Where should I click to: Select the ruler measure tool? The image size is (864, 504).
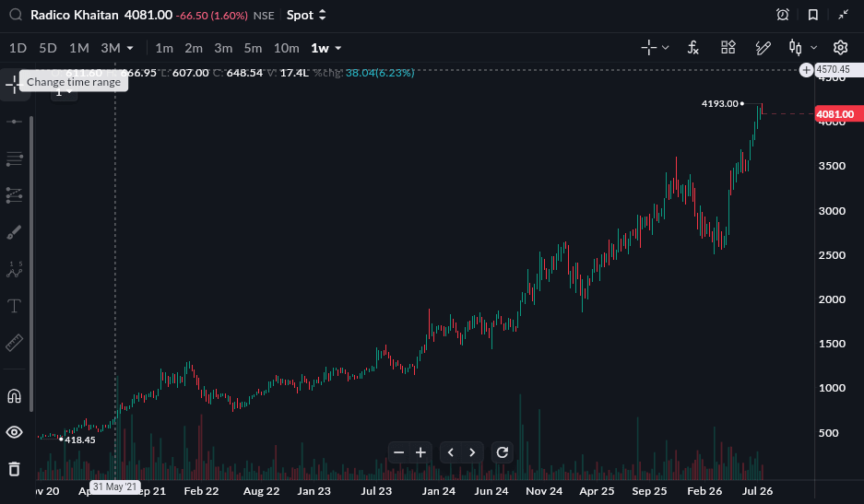point(15,343)
